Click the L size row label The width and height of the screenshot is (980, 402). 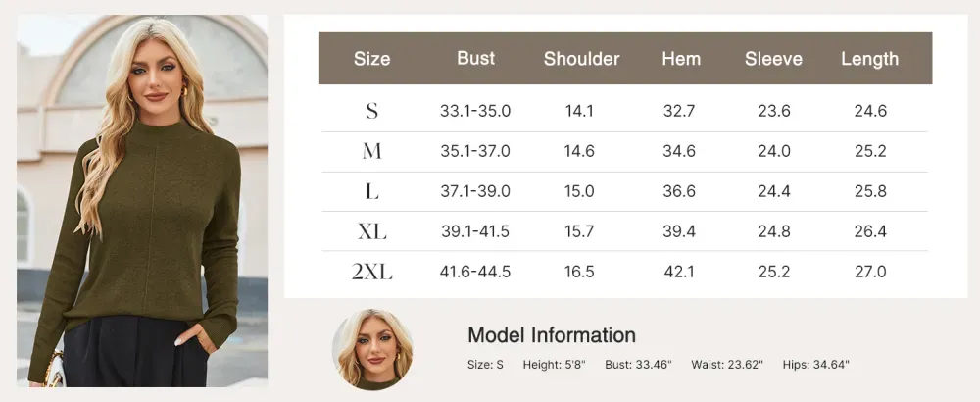coord(371,191)
